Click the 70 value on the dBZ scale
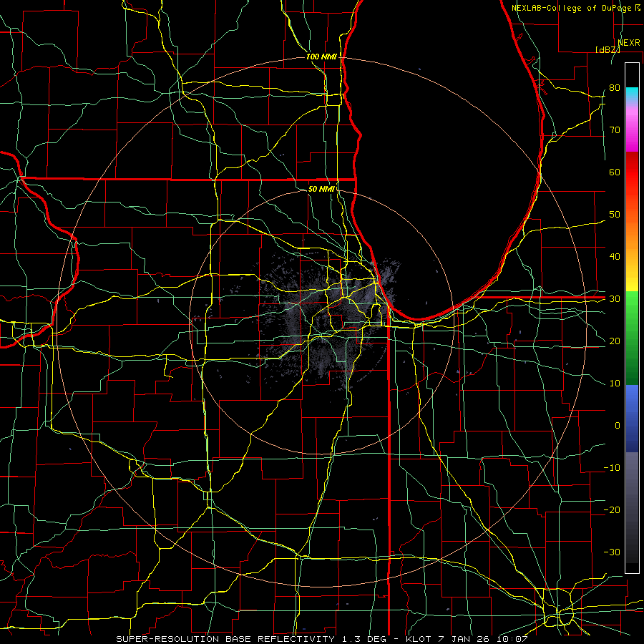 [615, 130]
